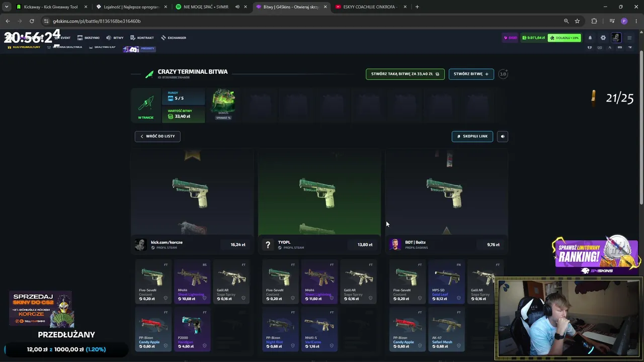Open the Chrome three-dot menu
Image resolution: width=644 pixels, height=362 pixels.
click(x=636, y=21)
